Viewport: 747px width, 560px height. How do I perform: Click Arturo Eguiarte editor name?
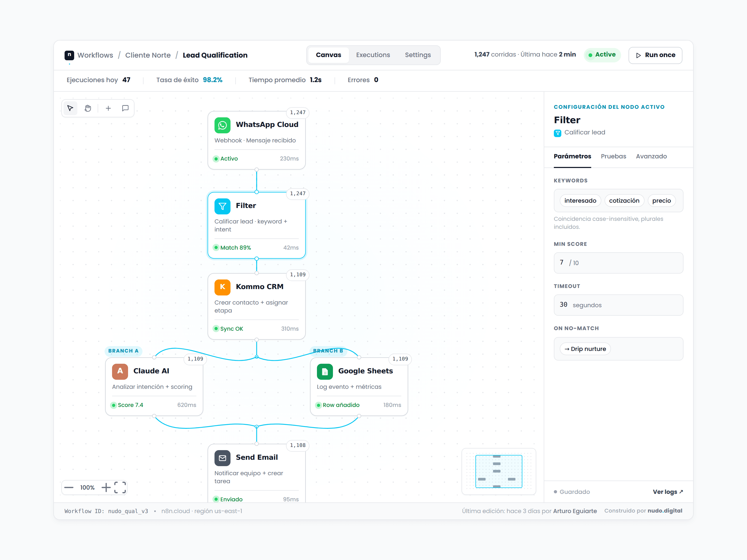click(x=575, y=511)
